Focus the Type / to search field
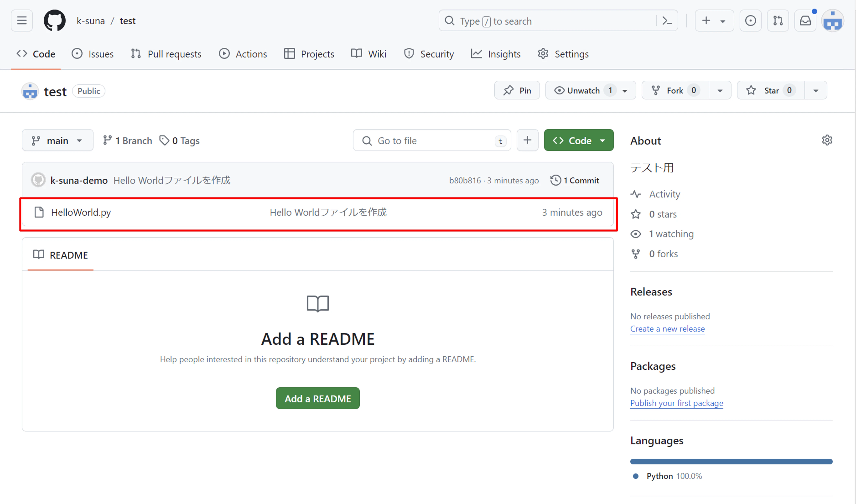Viewport: 856px width, 504px height. (x=558, y=21)
